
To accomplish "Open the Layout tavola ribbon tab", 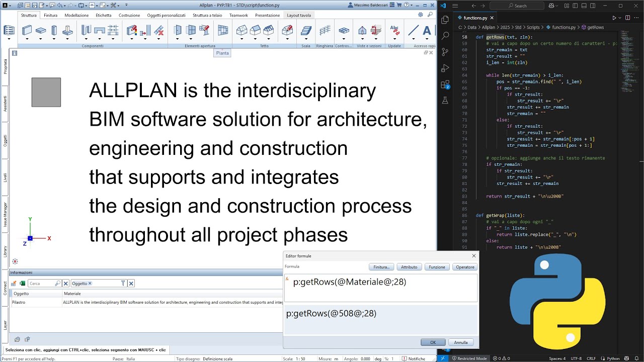I will click(x=299, y=15).
